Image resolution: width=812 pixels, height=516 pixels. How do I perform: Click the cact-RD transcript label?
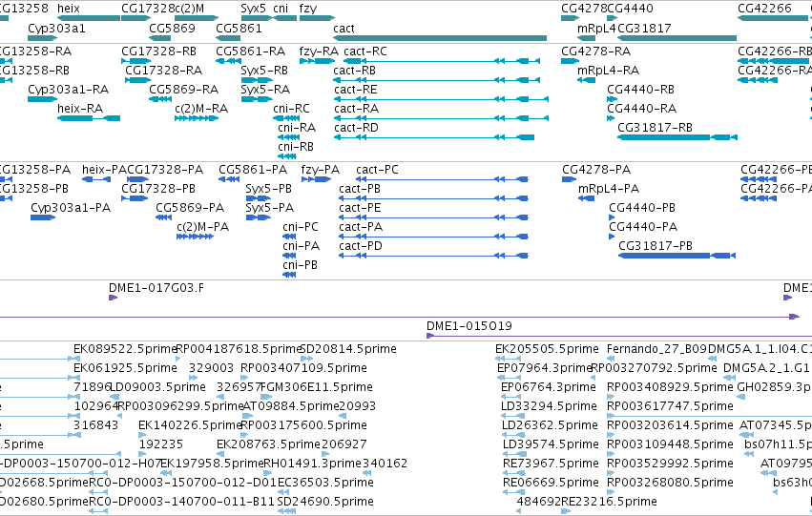click(356, 128)
